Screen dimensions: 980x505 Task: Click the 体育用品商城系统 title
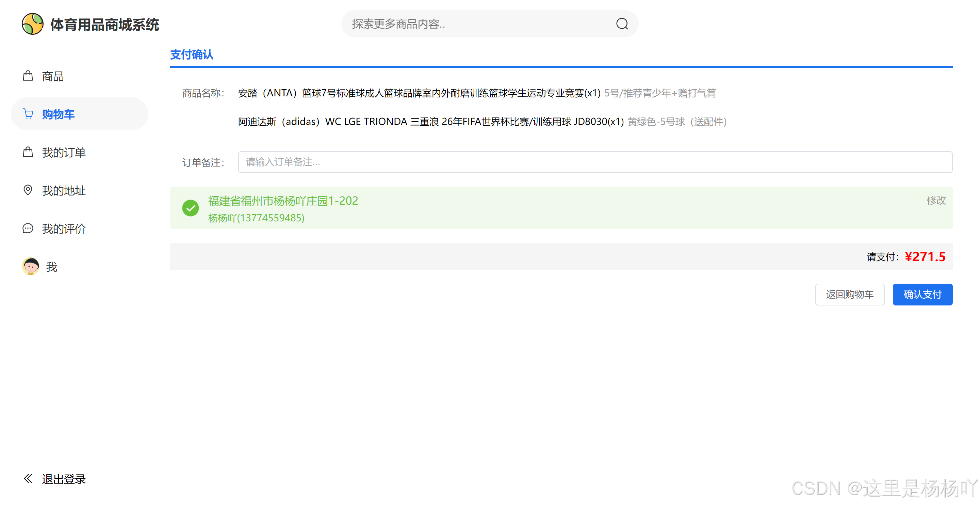(104, 25)
